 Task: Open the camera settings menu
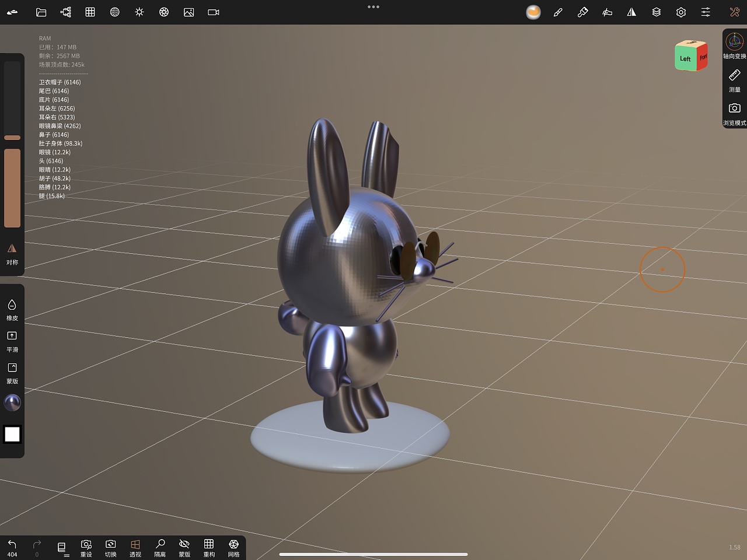click(x=214, y=12)
